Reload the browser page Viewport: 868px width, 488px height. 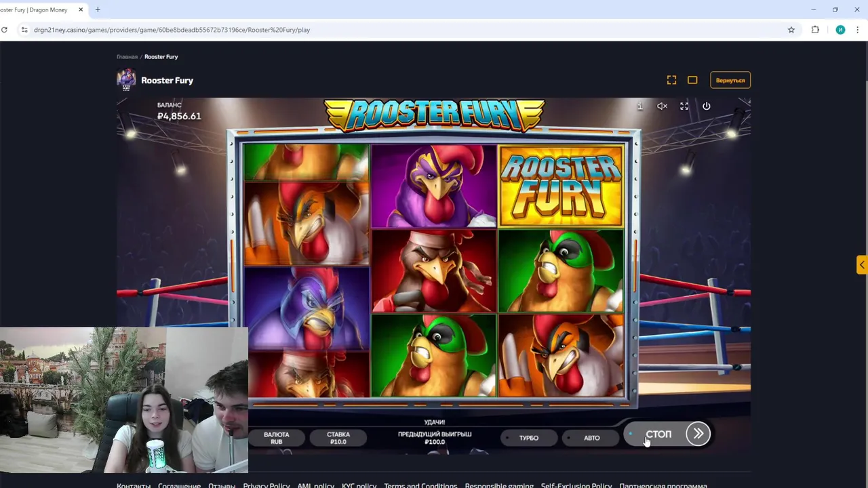point(5,30)
